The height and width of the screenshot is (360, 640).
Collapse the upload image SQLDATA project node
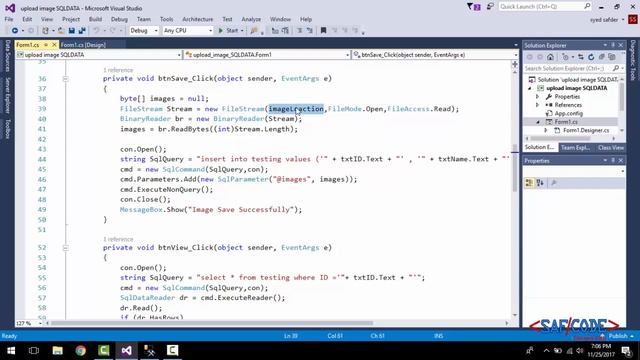pyautogui.click(x=530, y=88)
